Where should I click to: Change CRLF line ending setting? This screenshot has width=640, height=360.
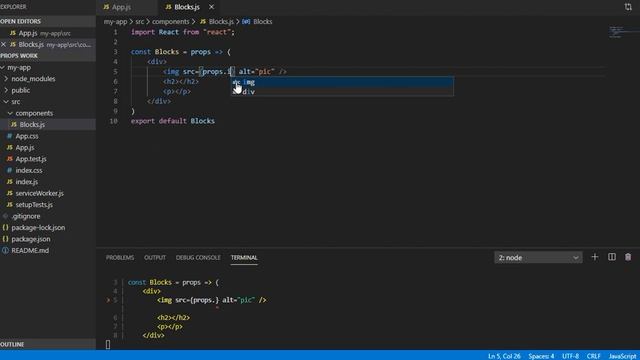coord(593,356)
